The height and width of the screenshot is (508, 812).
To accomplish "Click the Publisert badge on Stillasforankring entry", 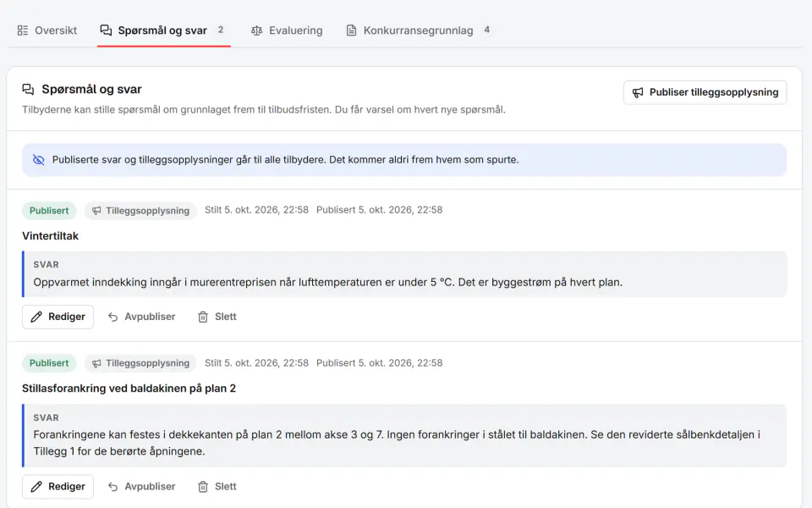I will click(49, 363).
